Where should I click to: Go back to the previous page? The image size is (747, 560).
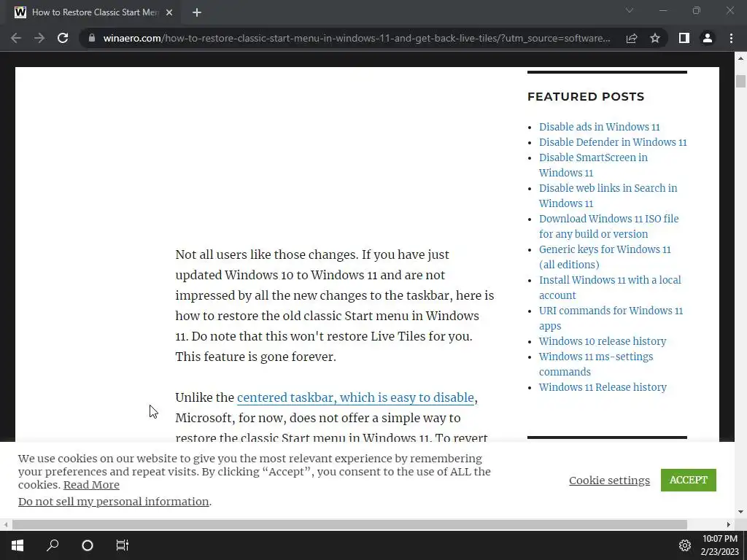tap(16, 38)
